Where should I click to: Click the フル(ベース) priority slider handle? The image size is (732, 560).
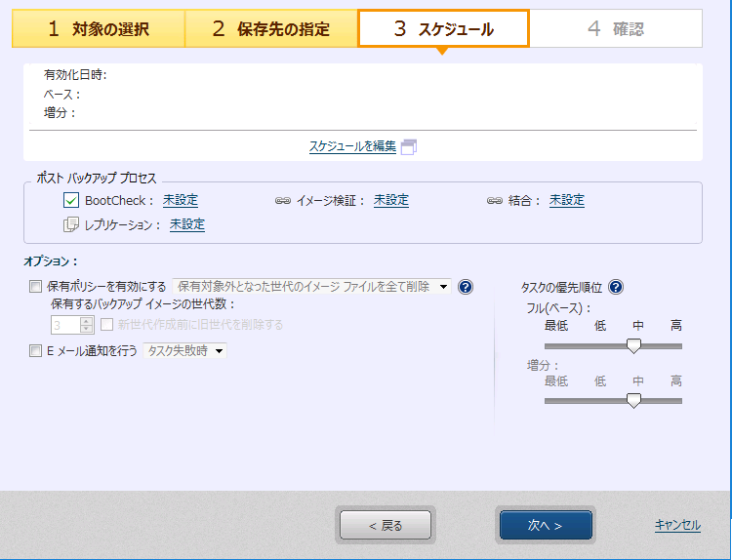[x=633, y=345]
